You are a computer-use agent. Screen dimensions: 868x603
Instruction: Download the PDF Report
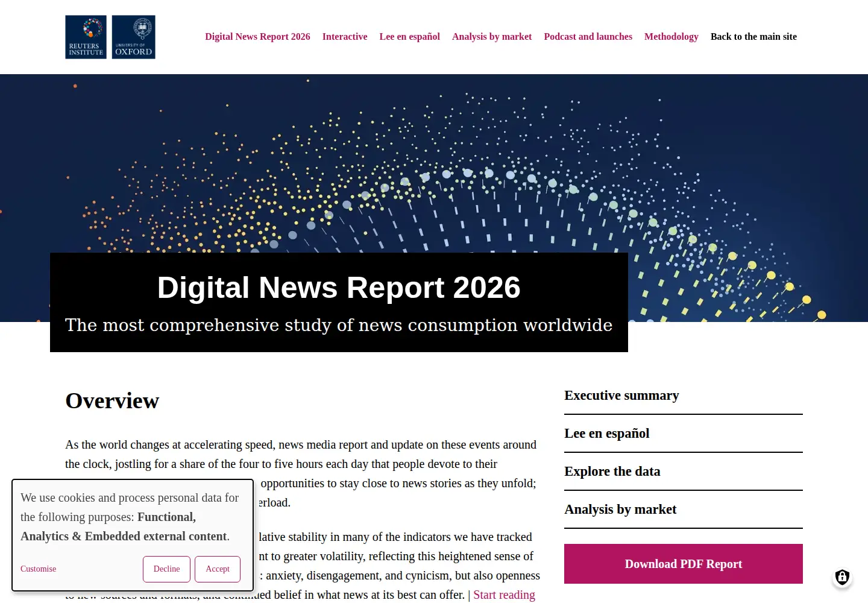684,564
